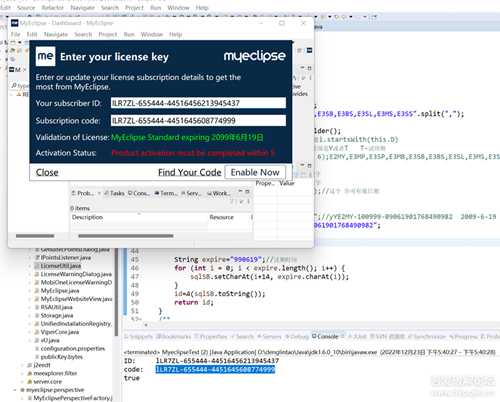Click the meexplorer.filter package icon

pos(30,373)
